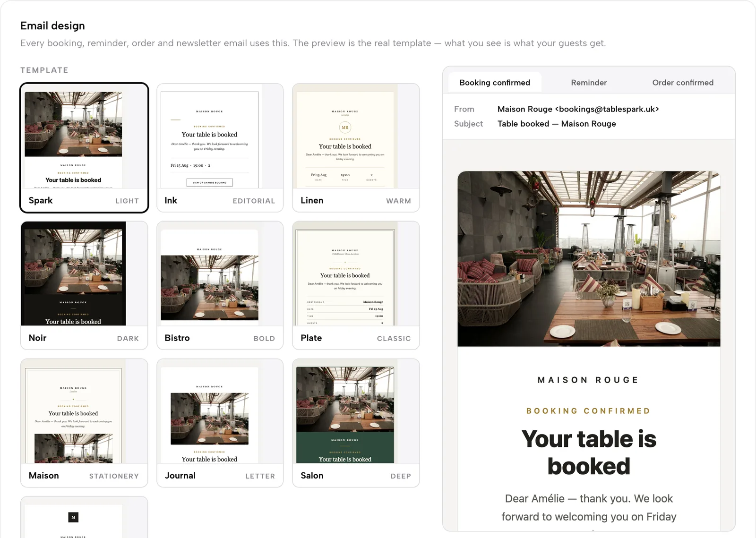Select the template with the black M logo
The height and width of the screenshot is (538, 756).
coord(84,517)
